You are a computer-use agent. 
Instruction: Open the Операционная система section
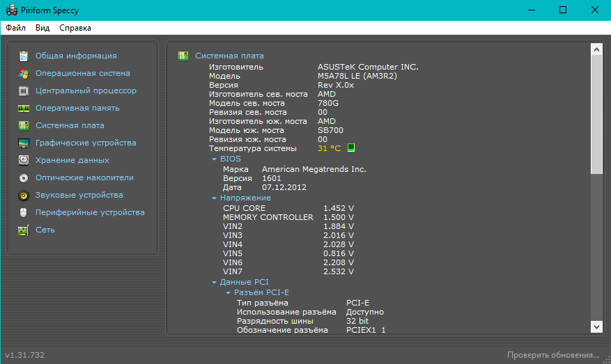point(83,73)
